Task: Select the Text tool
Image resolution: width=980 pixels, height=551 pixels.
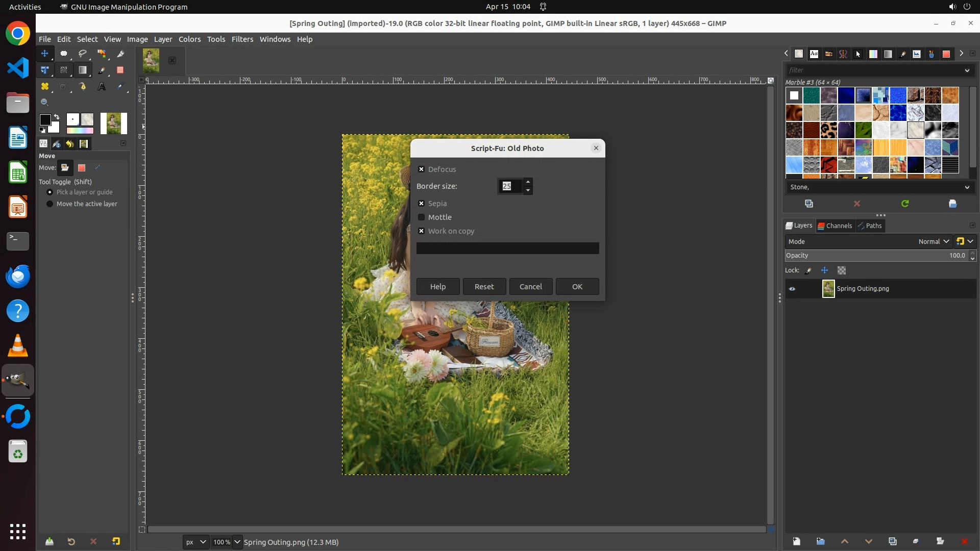Action: (x=102, y=87)
